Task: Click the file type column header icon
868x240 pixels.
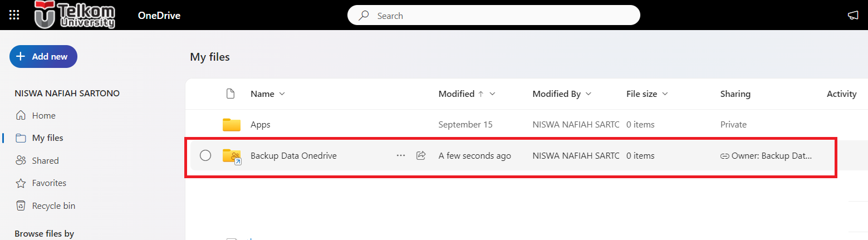Action: (x=231, y=94)
